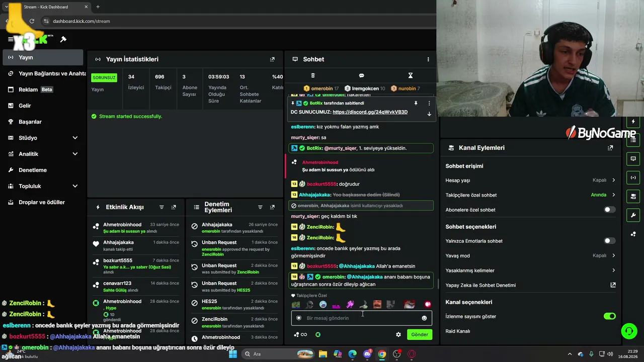Expand the Analitik submenu chevron
644x362 pixels.
75,154
